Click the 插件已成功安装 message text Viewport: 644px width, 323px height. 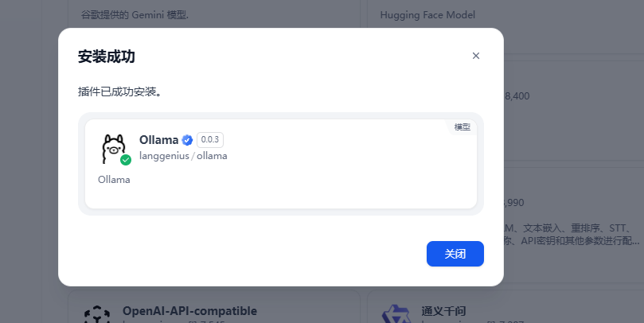tap(119, 91)
